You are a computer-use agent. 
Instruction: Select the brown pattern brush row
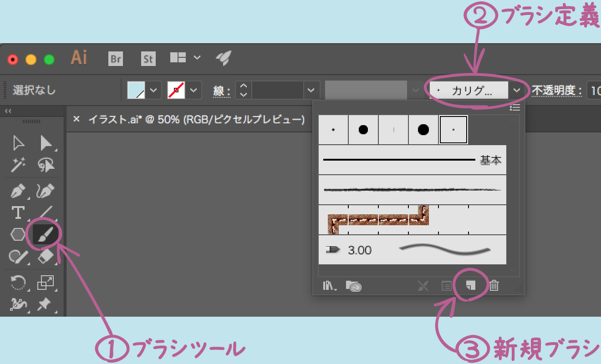click(x=413, y=220)
